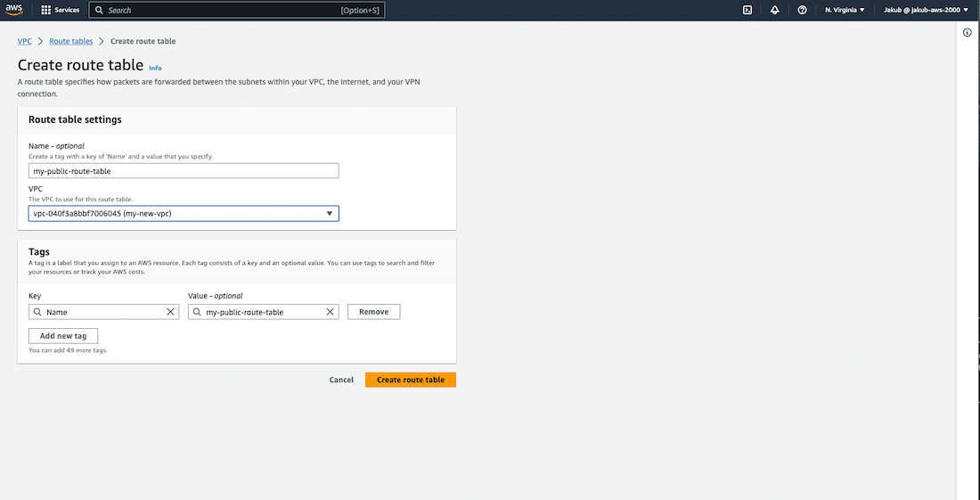The height and width of the screenshot is (500, 980).
Task: Navigate to Route tables breadcrumb
Action: (70, 41)
